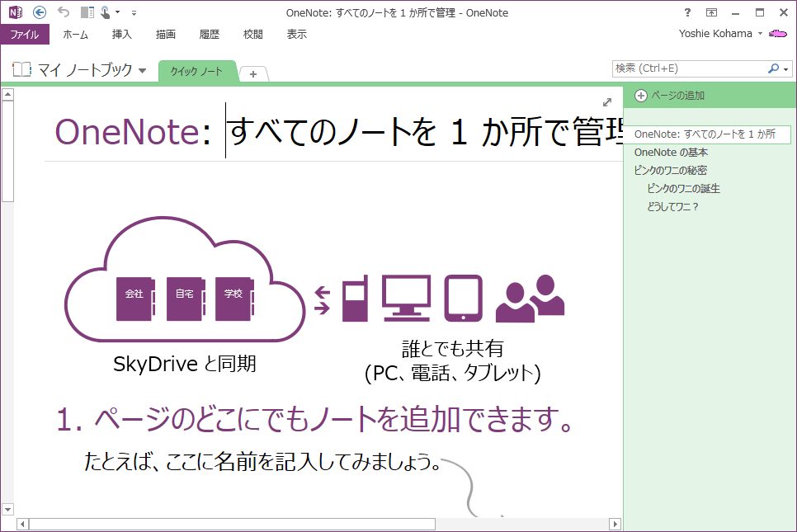
Task: Open the 履歴 ribbon tab
Action: click(x=209, y=34)
